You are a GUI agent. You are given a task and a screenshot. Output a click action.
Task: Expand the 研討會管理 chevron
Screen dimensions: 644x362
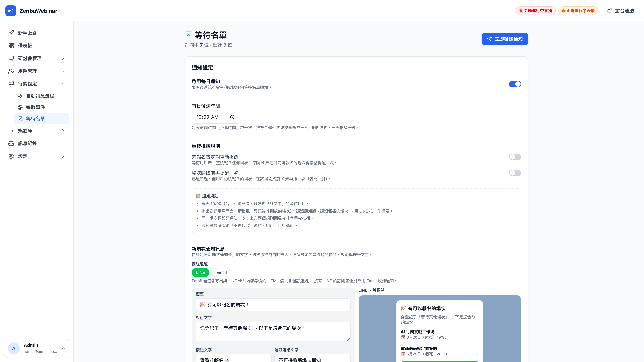coord(63,58)
